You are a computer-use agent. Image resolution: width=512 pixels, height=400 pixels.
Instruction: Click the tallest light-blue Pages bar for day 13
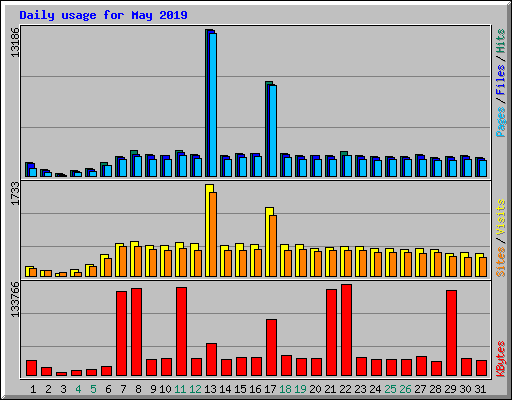pos(213,105)
